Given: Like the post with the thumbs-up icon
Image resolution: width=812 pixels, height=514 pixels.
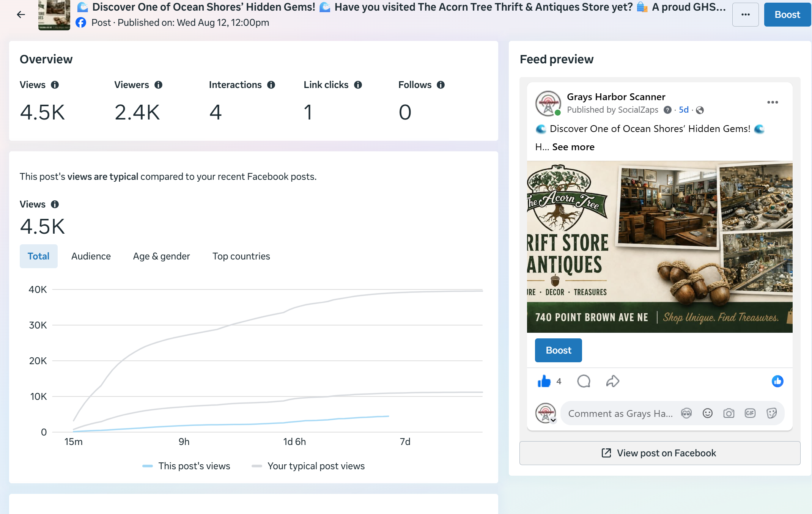Looking at the screenshot, I should (x=544, y=382).
